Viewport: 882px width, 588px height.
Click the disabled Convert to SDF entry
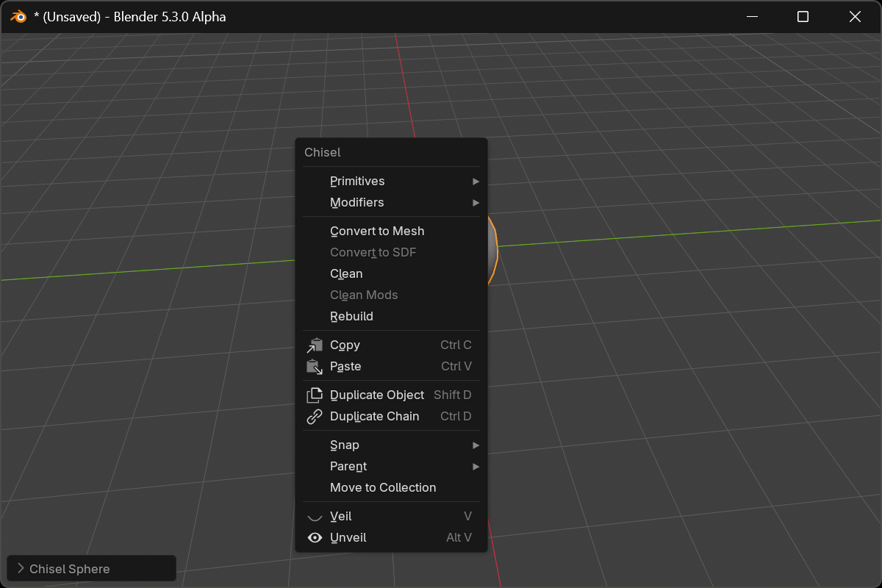391,252
